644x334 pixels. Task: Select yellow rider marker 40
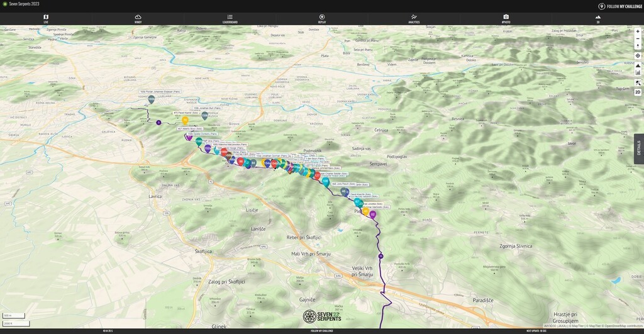[365, 211]
